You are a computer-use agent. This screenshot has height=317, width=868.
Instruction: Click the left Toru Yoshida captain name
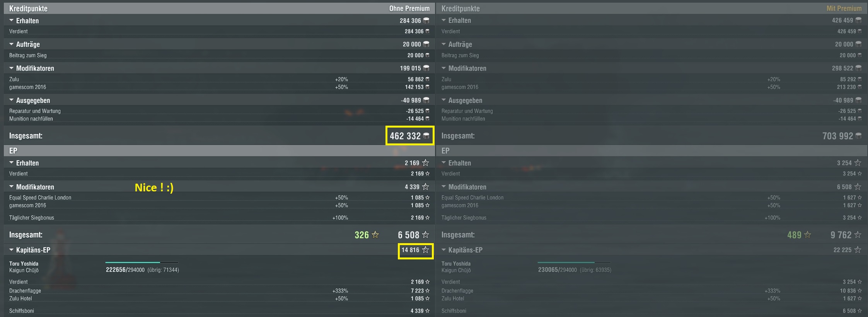[24, 264]
